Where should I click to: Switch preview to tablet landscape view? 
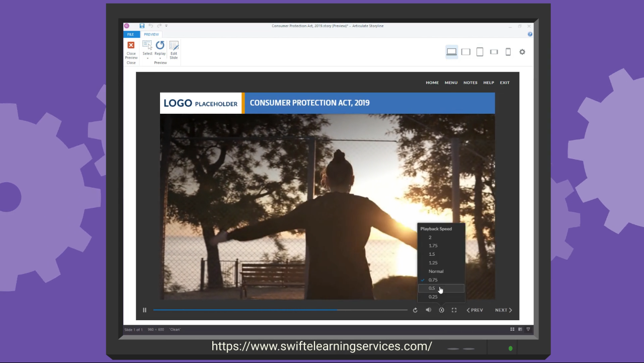pos(466,52)
